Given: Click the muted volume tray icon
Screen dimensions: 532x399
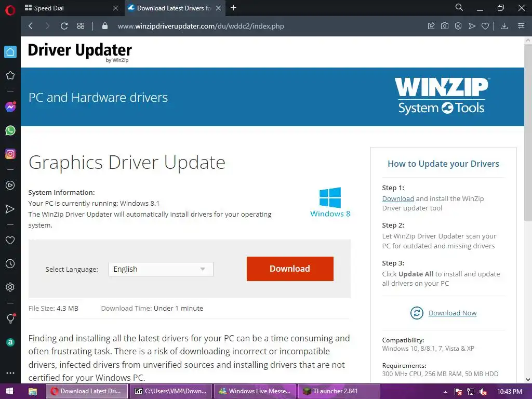Looking at the screenshot, I should [x=484, y=392].
